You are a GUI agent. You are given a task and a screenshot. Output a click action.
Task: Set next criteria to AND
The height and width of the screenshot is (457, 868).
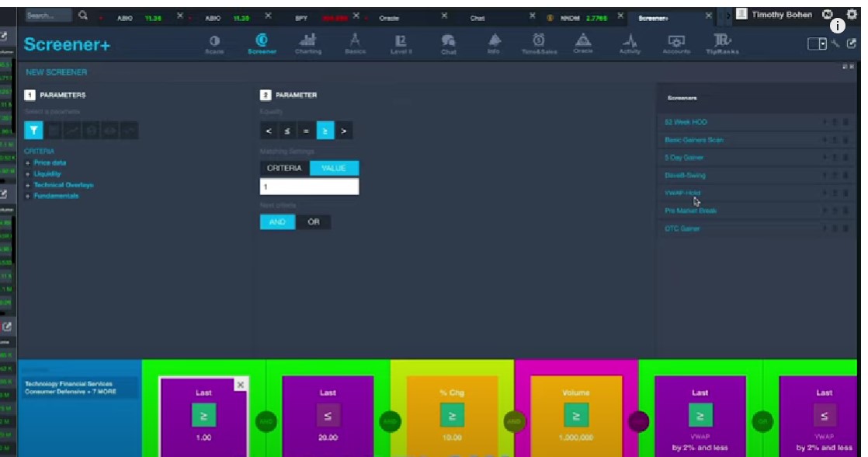(x=277, y=222)
